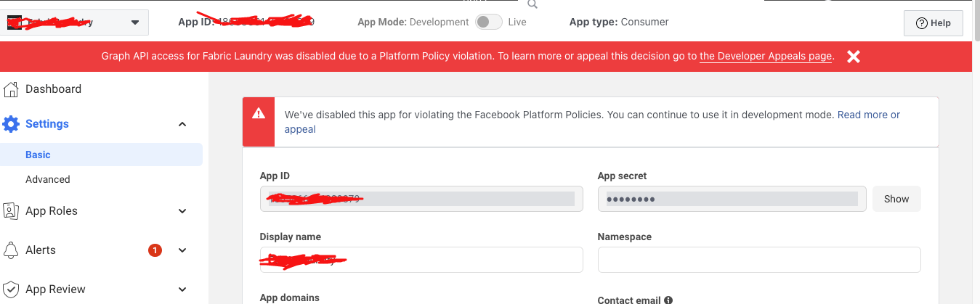
Task: Click the Read more or appeal link
Action: pyautogui.click(x=869, y=115)
